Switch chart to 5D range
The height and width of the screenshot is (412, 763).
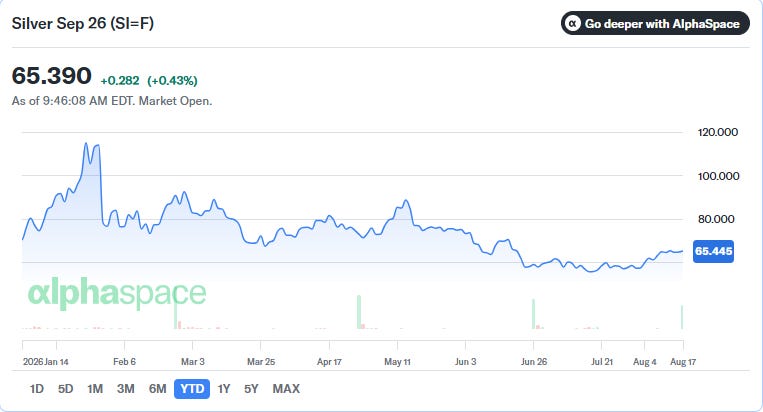[x=66, y=389]
